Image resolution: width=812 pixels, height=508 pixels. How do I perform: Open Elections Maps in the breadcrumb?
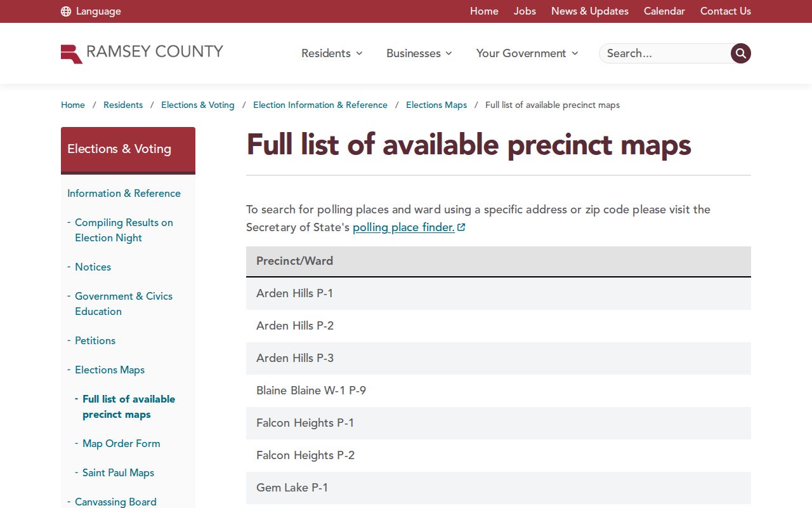click(x=436, y=105)
